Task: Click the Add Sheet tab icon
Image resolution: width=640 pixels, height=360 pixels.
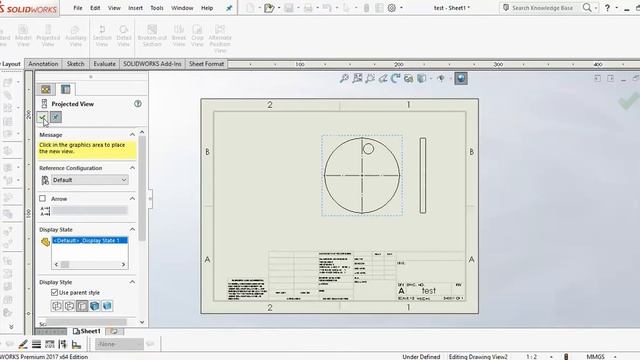Action: pos(114,331)
